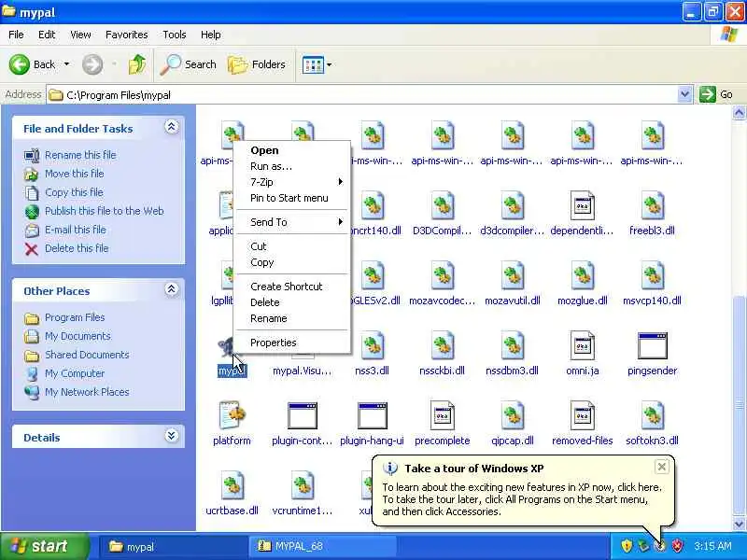Select the msvcp140.dll file icon

[x=652, y=276]
